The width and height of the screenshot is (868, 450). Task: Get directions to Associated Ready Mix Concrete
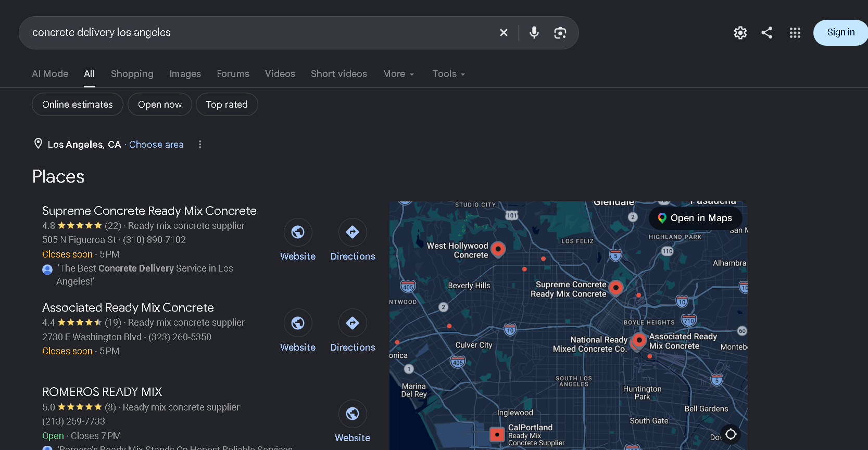(x=353, y=323)
